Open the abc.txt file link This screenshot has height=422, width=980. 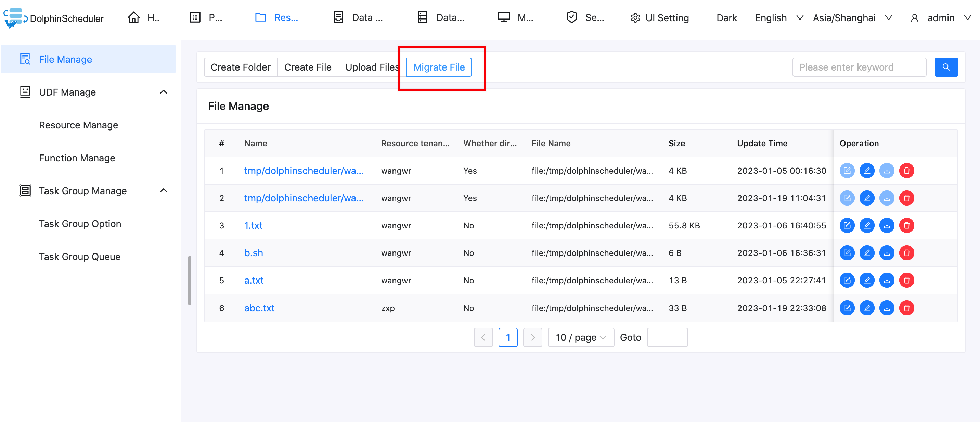259,308
